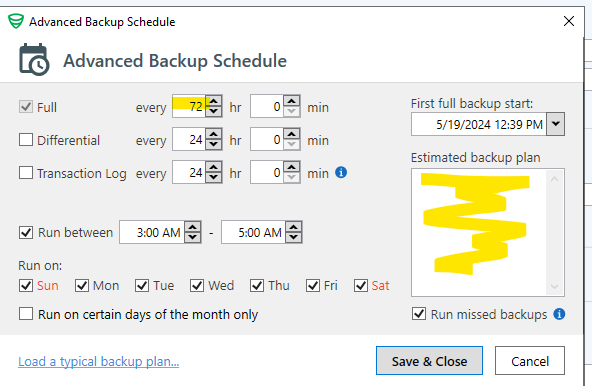This screenshot has height=386, width=592.
Task: Increase the 3:00 AM start time
Action: point(193,227)
